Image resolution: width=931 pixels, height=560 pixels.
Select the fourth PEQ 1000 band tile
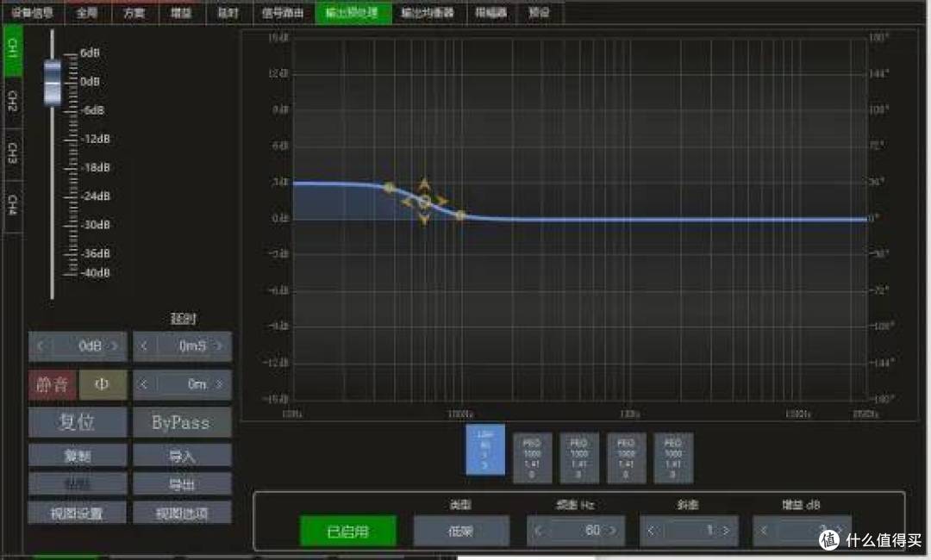tap(672, 458)
